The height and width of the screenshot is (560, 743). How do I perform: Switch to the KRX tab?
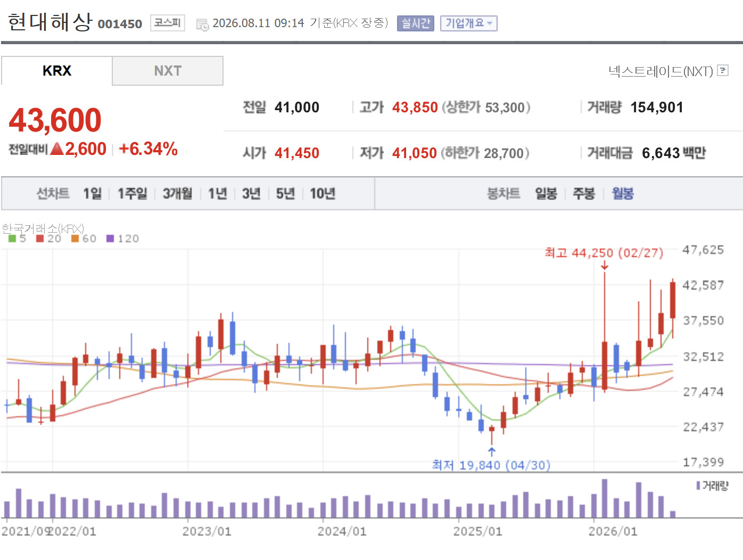(x=57, y=71)
